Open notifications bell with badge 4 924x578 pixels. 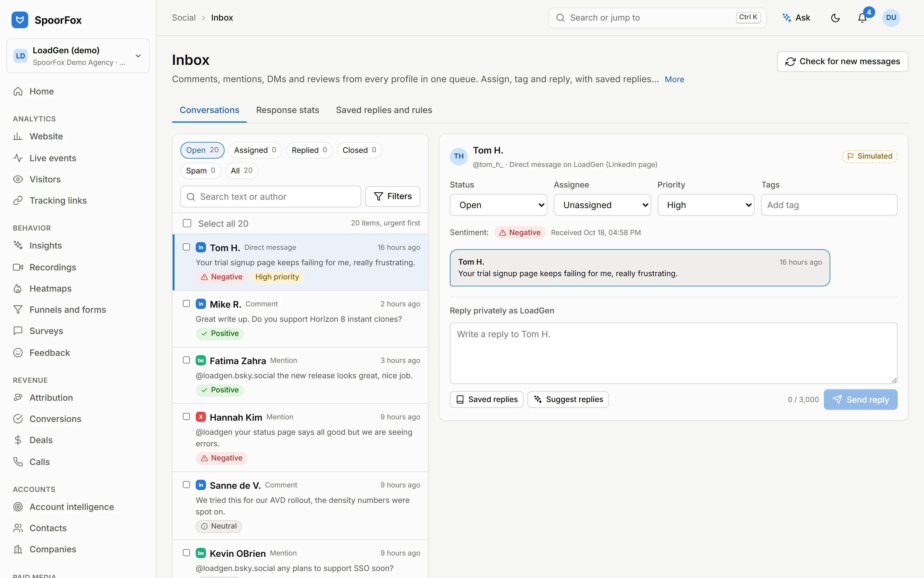(862, 18)
